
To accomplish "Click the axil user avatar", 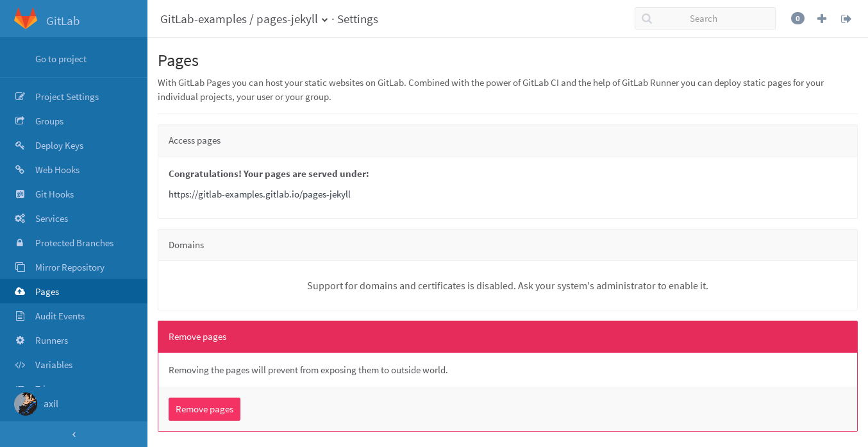I will click(26, 404).
